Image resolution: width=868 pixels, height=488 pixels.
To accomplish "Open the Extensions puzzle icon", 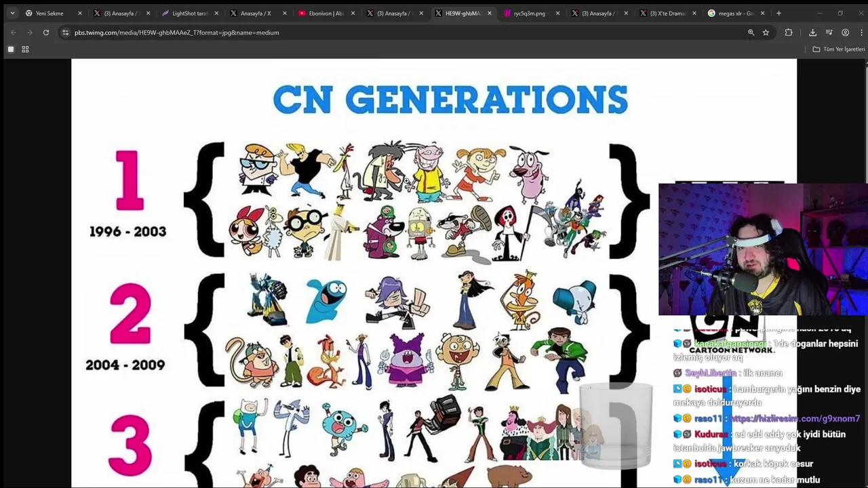I will [789, 33].
